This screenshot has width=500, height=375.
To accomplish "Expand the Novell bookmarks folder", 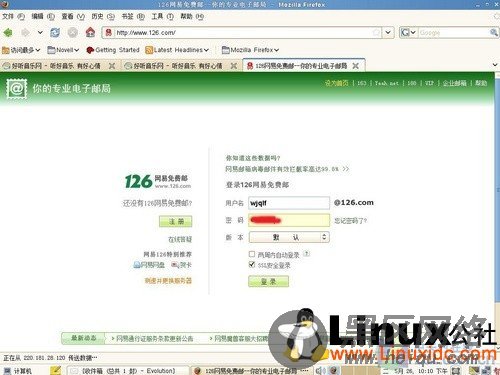I will click(63, 50).
